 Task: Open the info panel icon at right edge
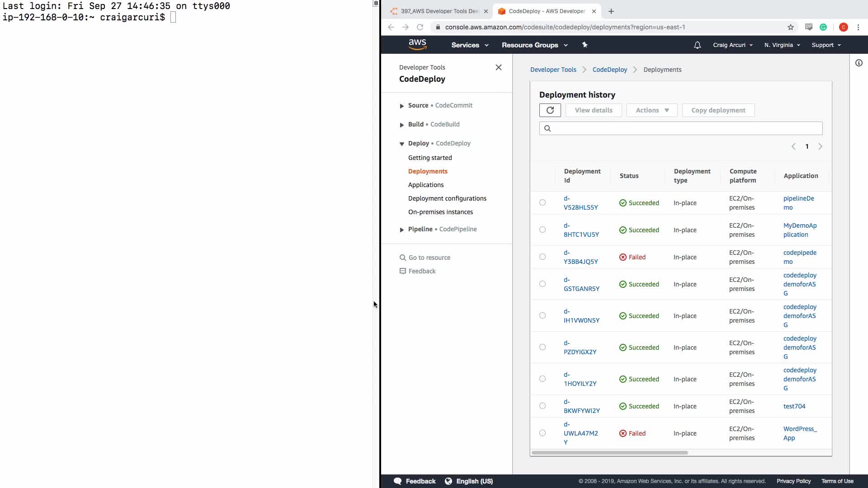[x=859, y=63]
